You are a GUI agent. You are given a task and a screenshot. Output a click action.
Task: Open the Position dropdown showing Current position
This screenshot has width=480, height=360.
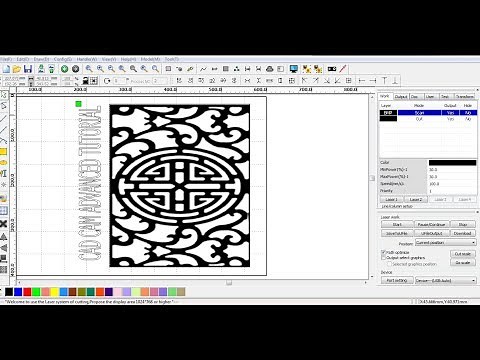[x=446, y=243]
